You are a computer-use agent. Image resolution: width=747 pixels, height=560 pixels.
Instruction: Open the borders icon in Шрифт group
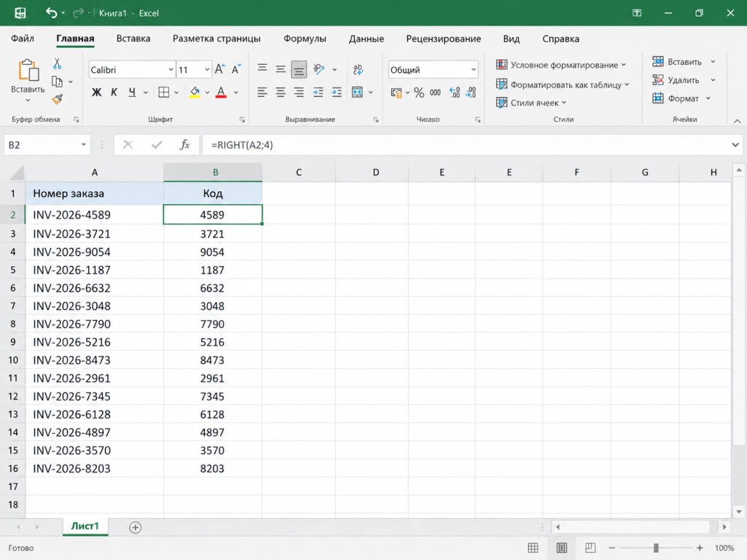[163, 93]
